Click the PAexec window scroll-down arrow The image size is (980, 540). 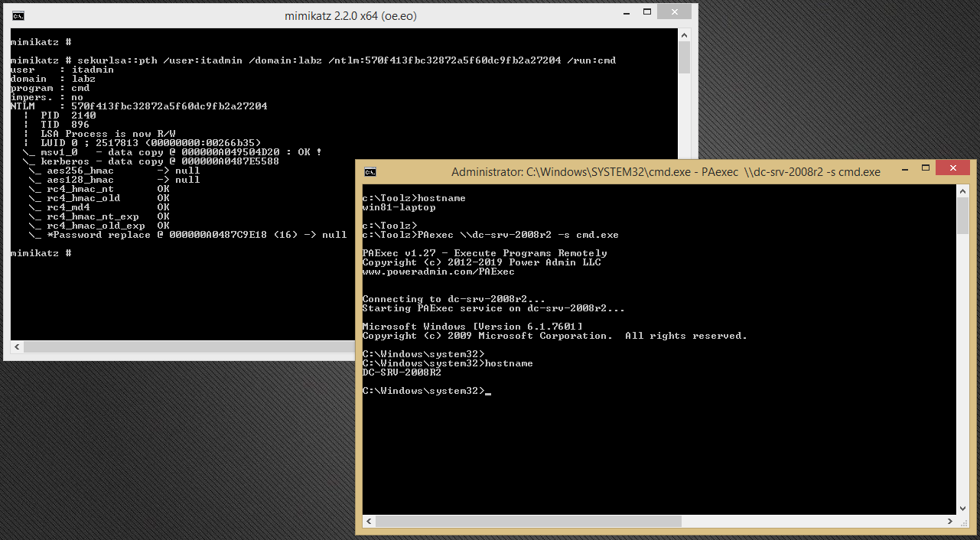(x=963, y=508)
